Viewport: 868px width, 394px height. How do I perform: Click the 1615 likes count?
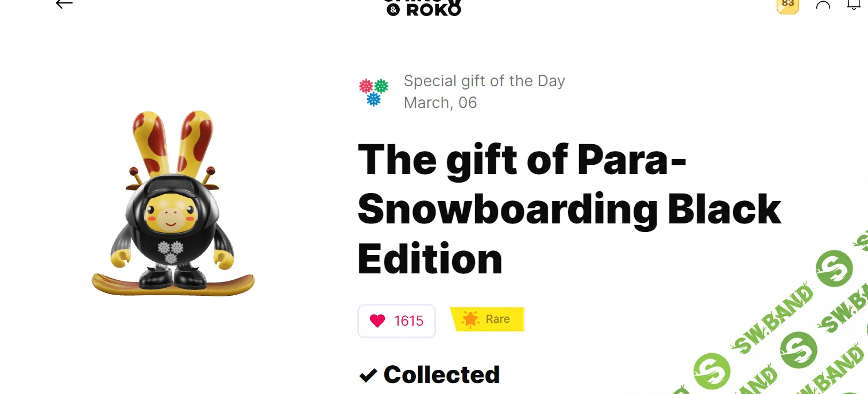408,321
